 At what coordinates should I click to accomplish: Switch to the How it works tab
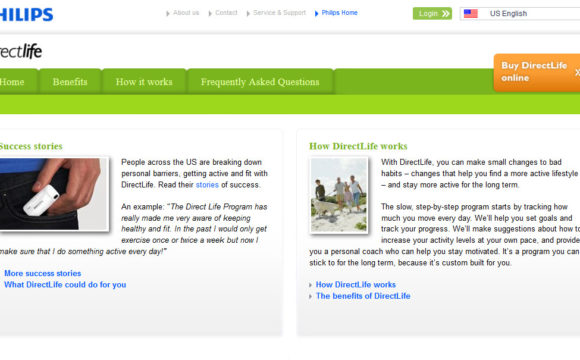pyautogui.click(x=144, y=81)
